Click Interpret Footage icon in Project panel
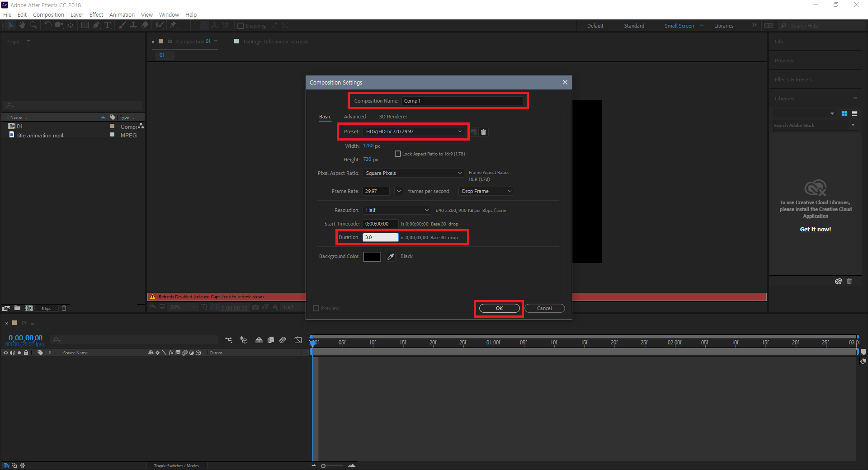868x470 pixels. point(6,308)
